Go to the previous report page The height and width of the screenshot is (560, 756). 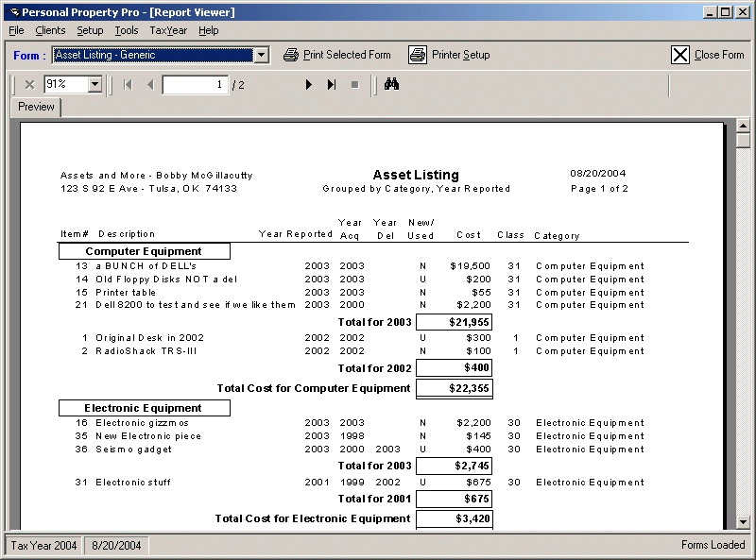coord(150,85)
